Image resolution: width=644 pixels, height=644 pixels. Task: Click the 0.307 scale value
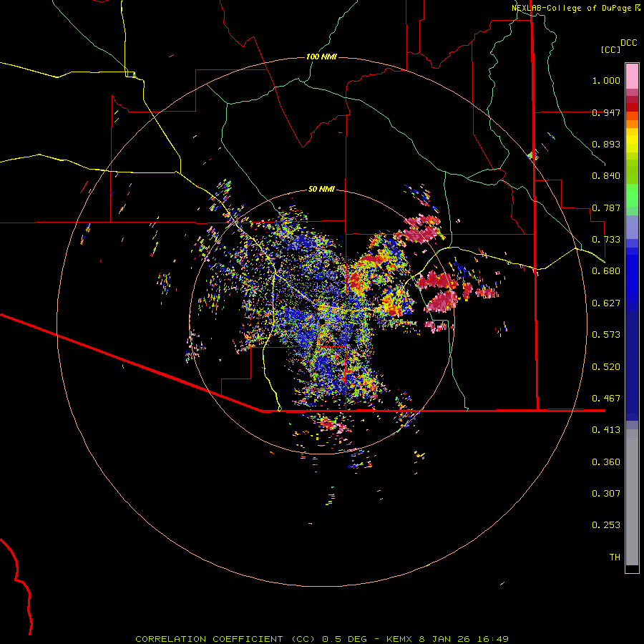coord(606,494)
